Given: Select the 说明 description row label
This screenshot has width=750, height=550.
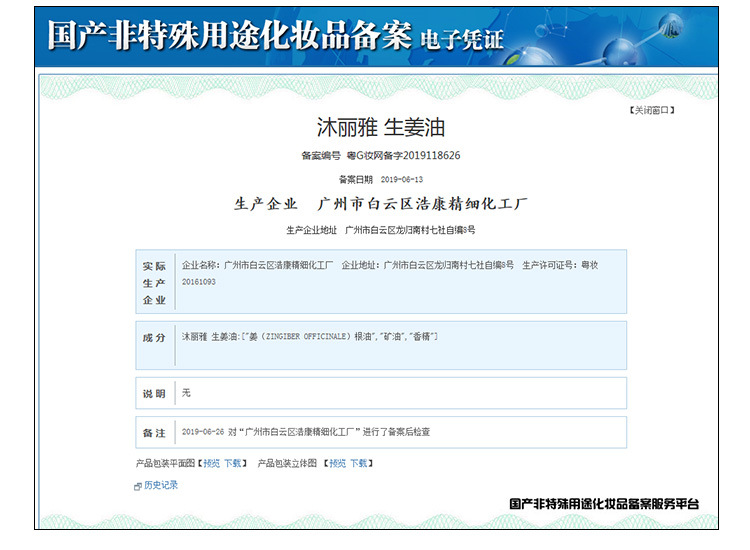Looking at the screenshot, I should 154,394.
